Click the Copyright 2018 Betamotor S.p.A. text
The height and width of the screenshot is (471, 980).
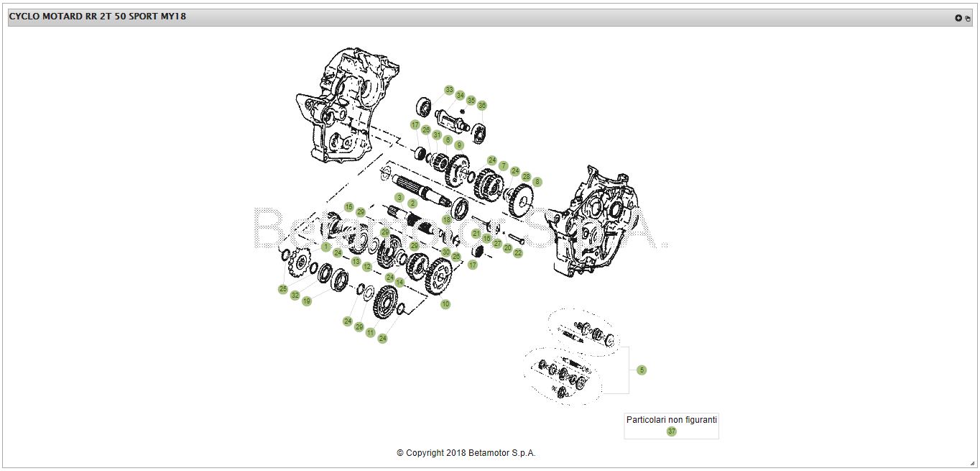click(x=466, y=453)
